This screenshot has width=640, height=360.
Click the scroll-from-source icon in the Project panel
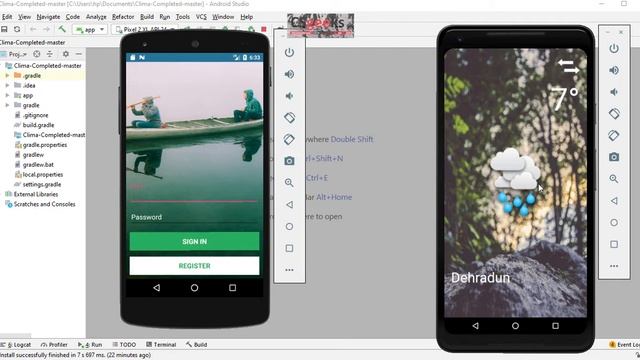click(x=37, y=54)
